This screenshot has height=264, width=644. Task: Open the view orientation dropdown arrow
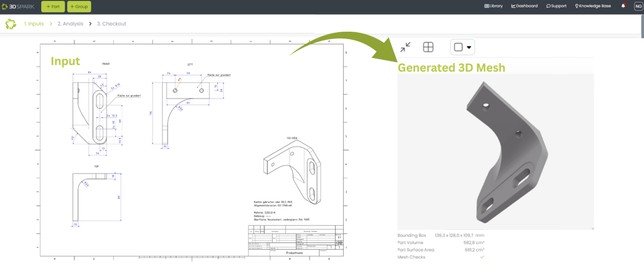point(469,47)
